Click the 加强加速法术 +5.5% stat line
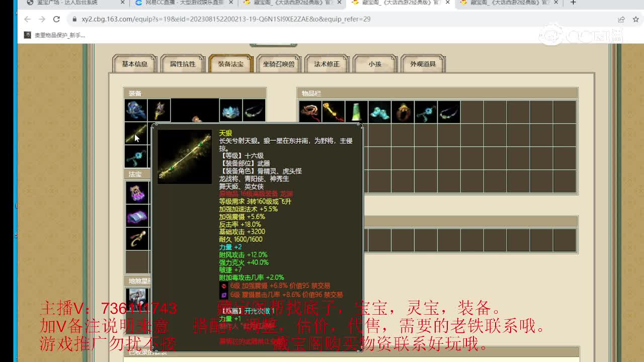Viewport: 644px width, 362px height. coord(249,209)
